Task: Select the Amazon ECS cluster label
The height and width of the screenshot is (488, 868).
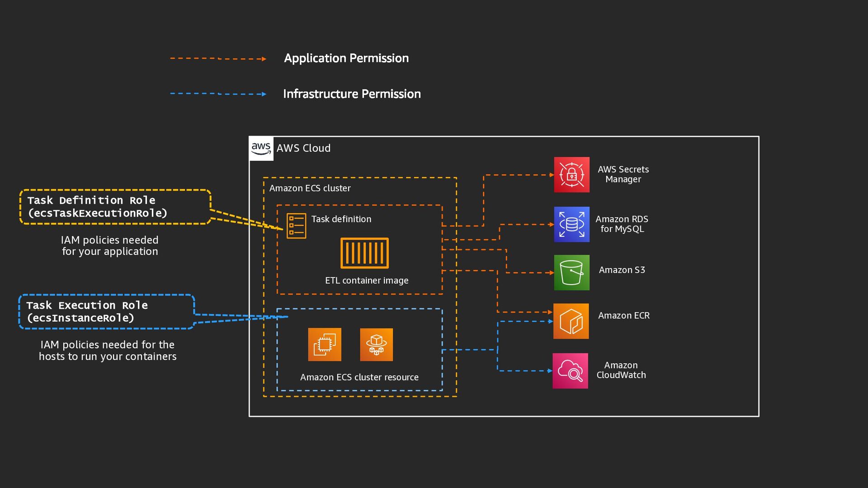Action: (x=310, y=188)
